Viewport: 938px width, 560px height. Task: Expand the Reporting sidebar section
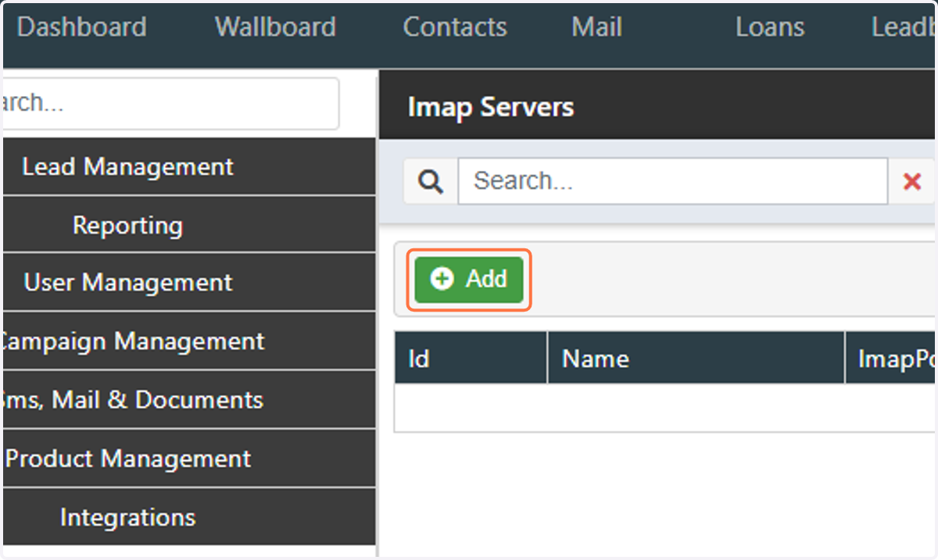[x=189, y=225]
